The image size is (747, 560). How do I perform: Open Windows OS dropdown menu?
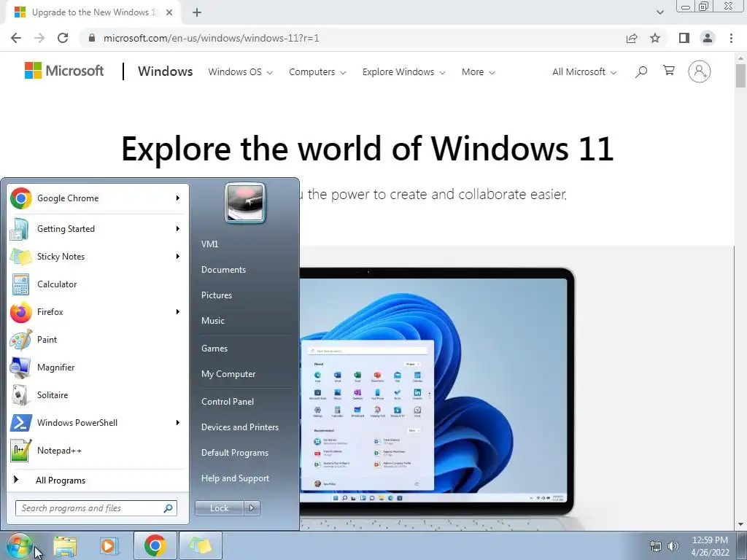click(x=241, y=72)
